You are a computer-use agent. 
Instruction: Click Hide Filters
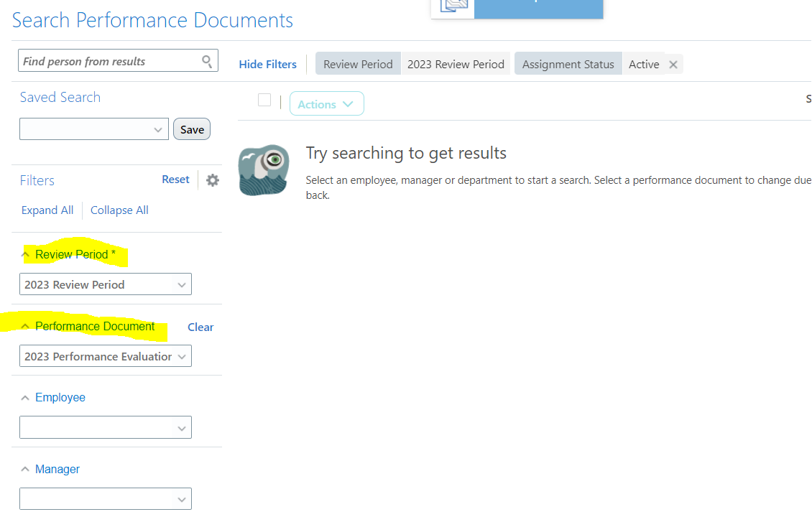(x=267, y=64)
